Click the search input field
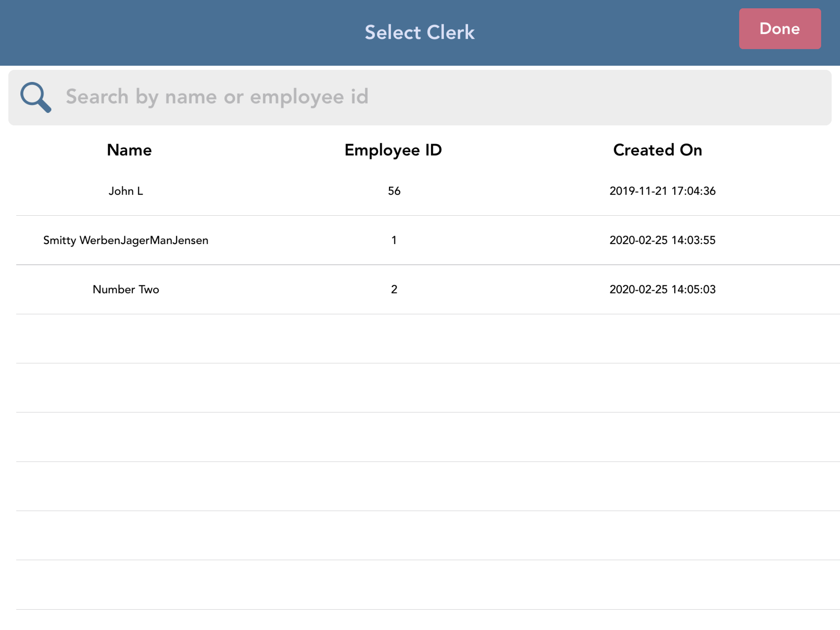 coord(418,97)
